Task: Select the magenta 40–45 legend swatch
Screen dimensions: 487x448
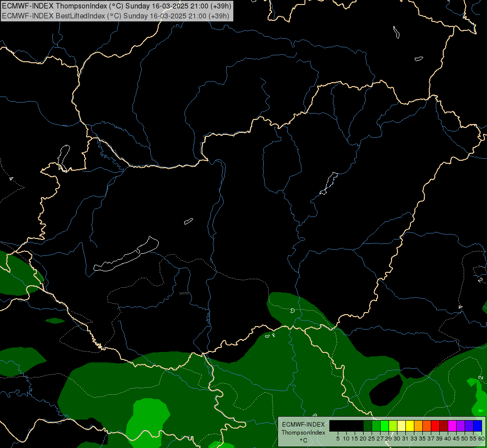Action: (x=452, y=426)
